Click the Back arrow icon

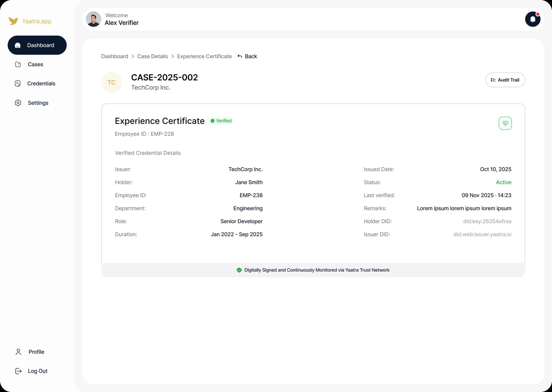click(240, 56)
